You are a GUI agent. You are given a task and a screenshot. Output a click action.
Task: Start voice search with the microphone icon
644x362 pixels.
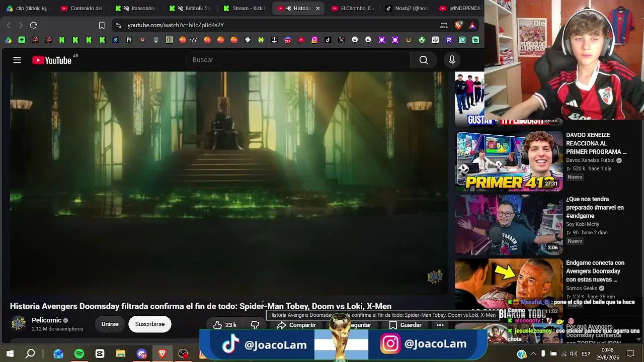pos(452,60)
